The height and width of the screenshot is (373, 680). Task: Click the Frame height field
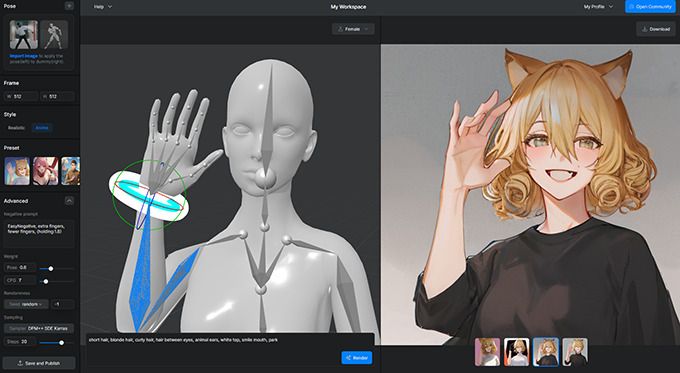coord(57,96)
